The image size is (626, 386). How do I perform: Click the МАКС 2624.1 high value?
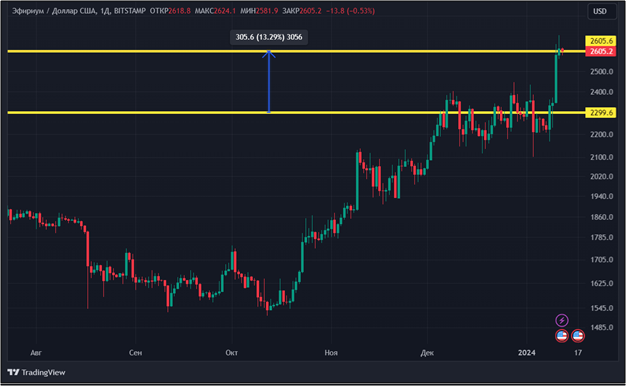[215, 11]
